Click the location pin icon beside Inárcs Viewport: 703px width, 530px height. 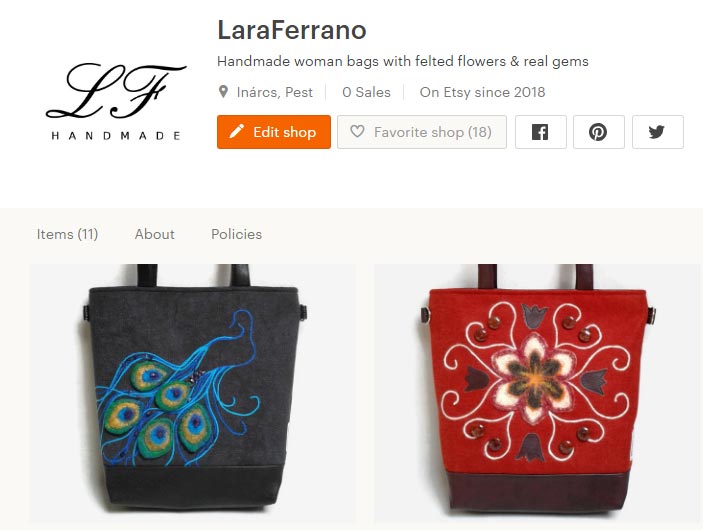(x=223, y=92)
